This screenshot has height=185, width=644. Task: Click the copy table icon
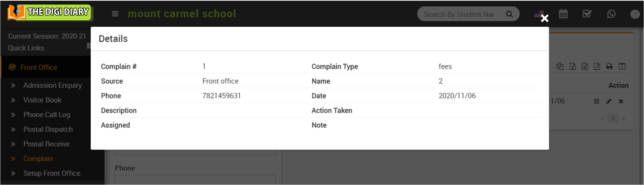[560, 66]
